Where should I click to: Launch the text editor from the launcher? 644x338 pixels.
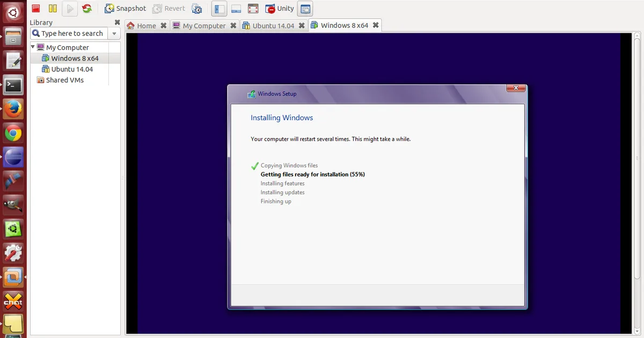pos(13,60)
